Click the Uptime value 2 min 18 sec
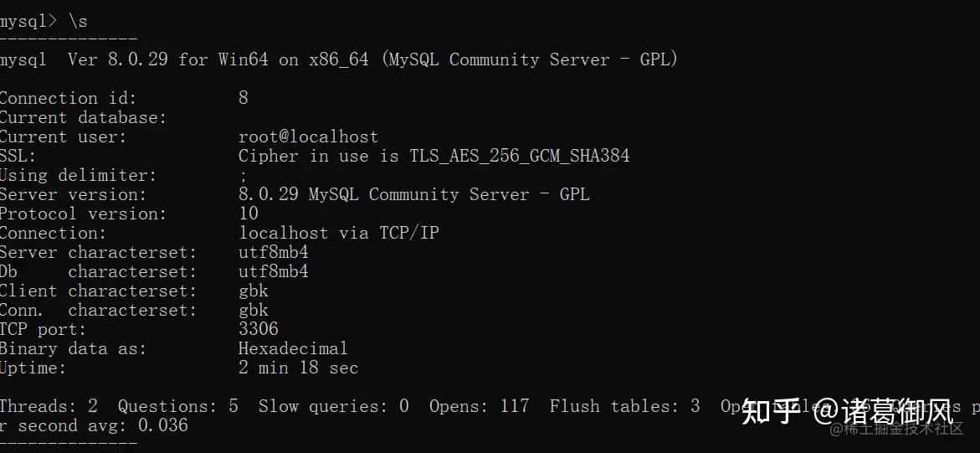The image size is (980, 453). coord(298,368)
